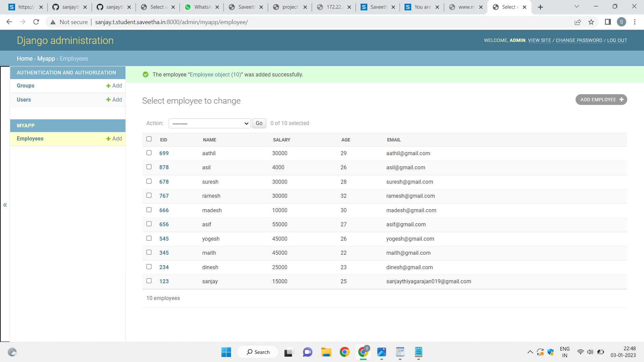
Task: Toggle the browser side panel icon
Action: click(x=608, y=22)
